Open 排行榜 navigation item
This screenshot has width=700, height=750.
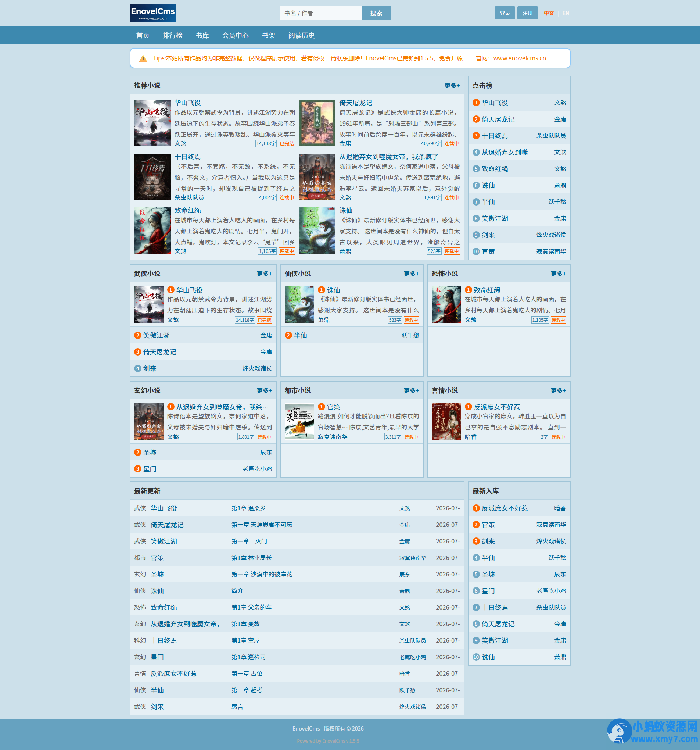pos(172,35)
